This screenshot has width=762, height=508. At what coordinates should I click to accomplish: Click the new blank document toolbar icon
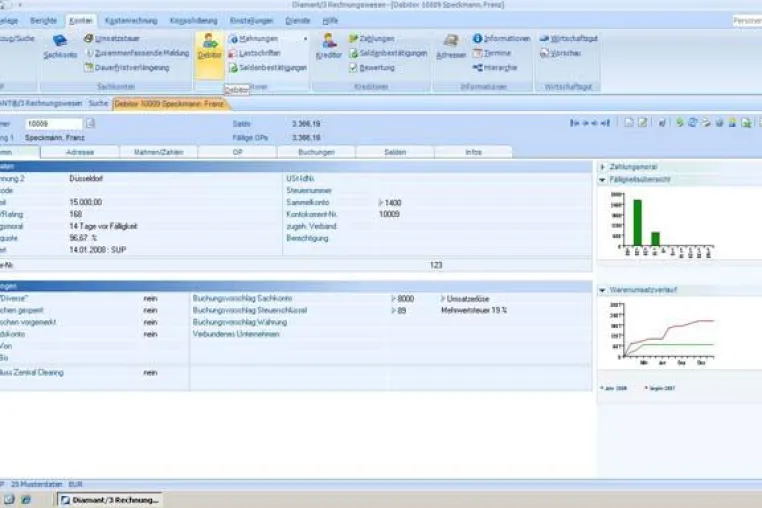click(x=629, y=123)
